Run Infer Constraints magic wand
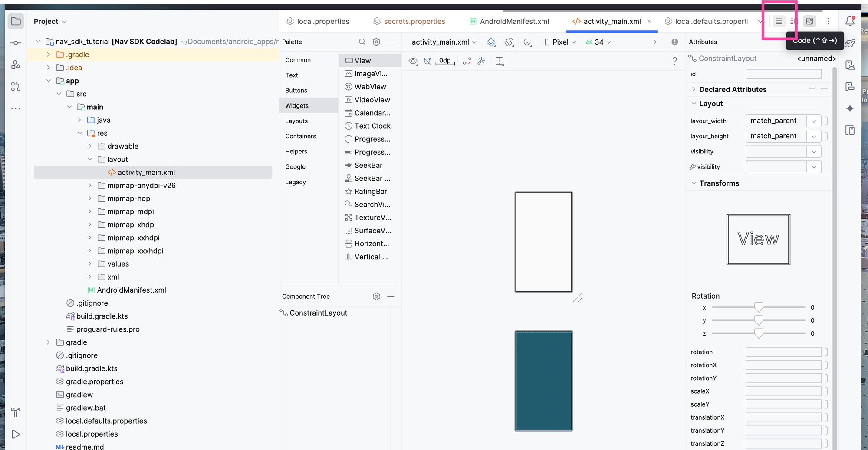868x450 pixels. point(481,61)
